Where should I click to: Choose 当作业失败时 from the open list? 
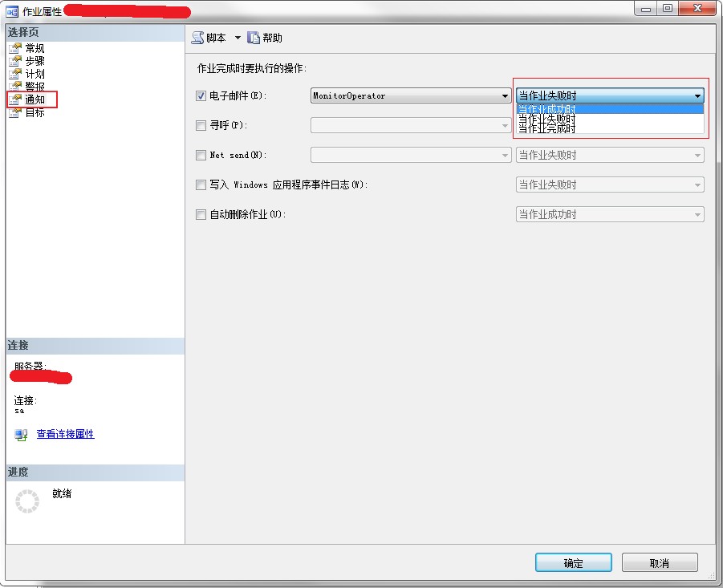[x=610, y=119]
